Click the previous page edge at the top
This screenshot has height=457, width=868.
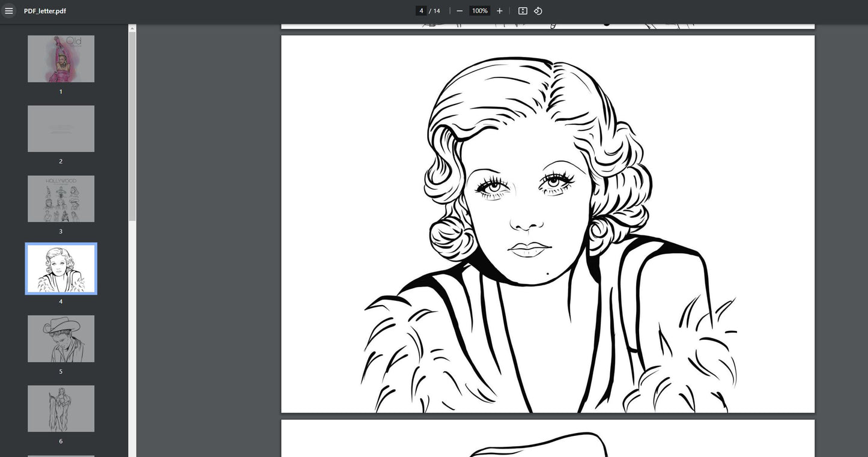tap(547, 26)
